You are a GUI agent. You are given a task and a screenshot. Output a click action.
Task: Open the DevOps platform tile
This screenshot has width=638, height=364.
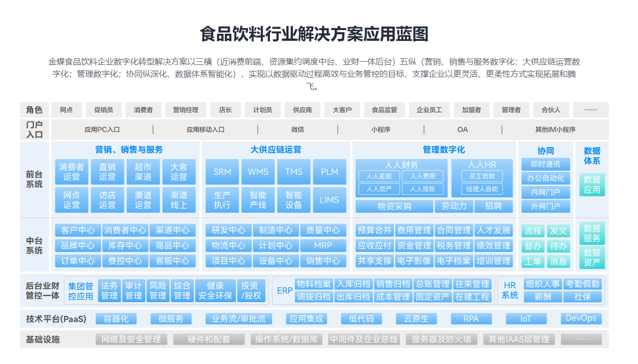tap(581, 318)
